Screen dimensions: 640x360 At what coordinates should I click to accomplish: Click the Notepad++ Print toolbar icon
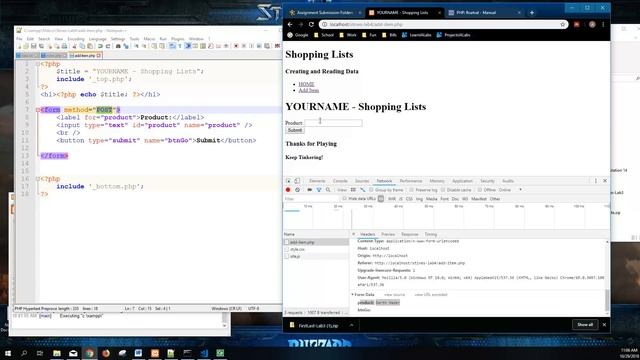[x=64, y=46]
